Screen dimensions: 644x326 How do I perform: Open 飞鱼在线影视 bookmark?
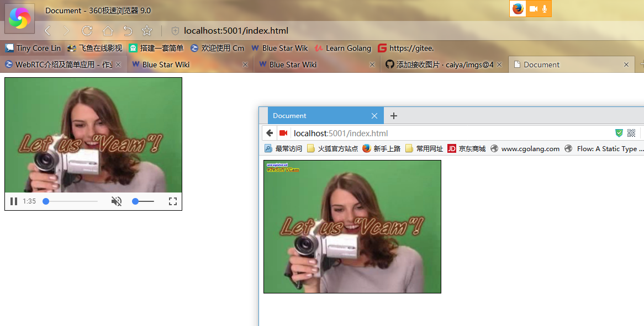95,48
